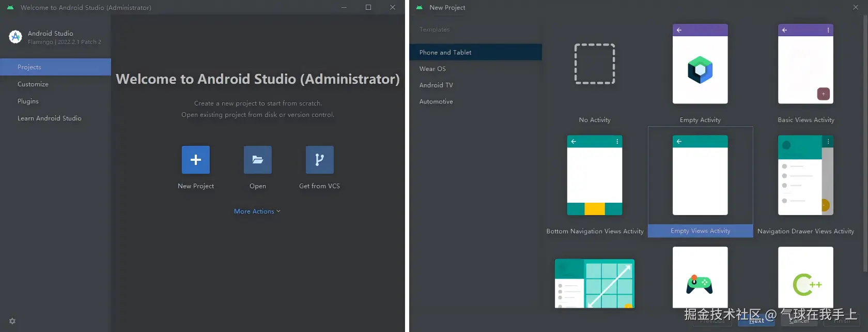Minimize the Welcome to Android Studio window
The width and height of the screenshot is (868, 332).
344,7
